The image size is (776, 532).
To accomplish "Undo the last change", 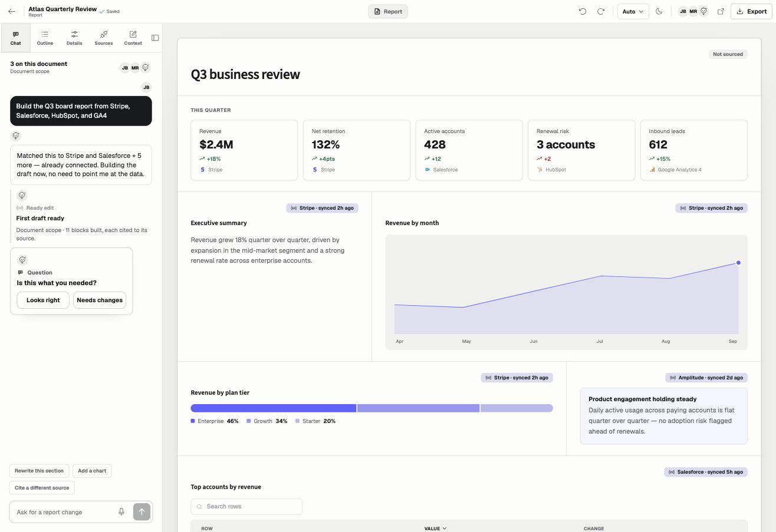I will (x=583, y=11).
